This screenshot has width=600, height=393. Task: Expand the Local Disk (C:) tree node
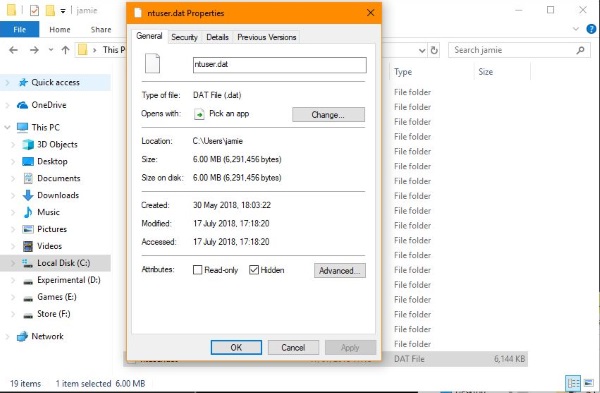(x=13, y=263)
